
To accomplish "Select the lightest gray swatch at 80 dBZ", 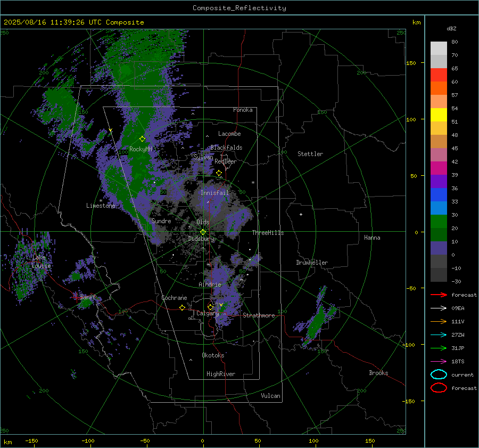I will tap(439, 48).
